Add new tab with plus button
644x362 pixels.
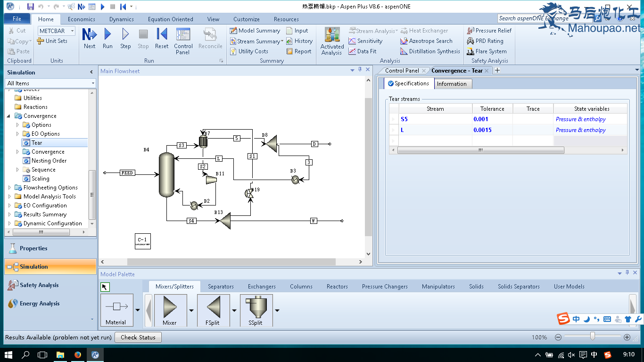(497, 70)
